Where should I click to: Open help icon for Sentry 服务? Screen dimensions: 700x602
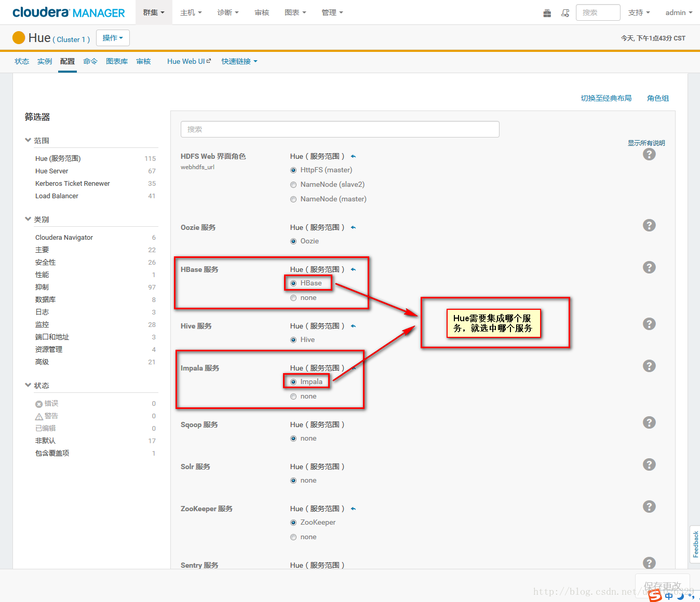[x=649, y=563]
